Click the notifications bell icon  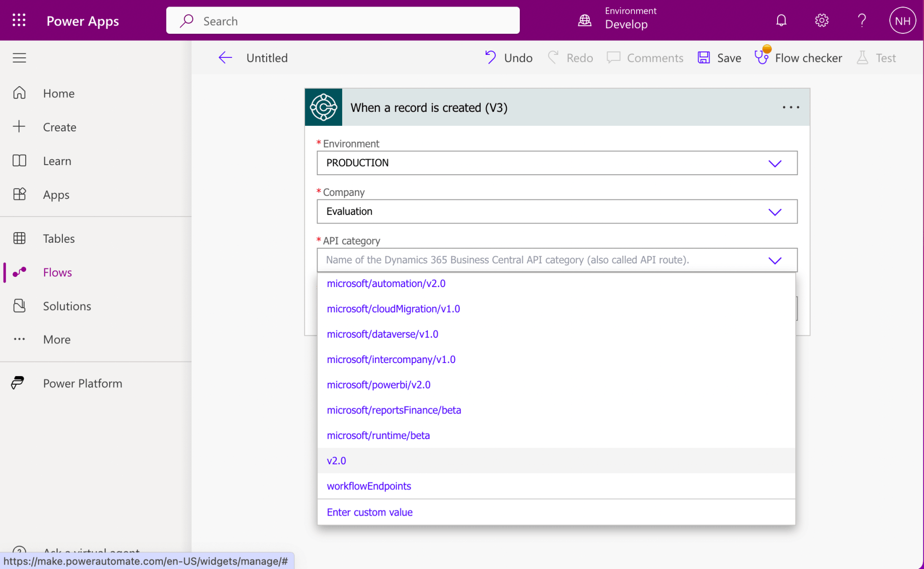click(781, 21)
